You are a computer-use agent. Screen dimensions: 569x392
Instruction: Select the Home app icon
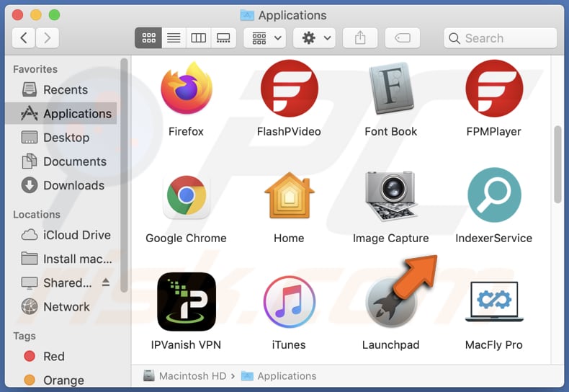coord(290,195)
